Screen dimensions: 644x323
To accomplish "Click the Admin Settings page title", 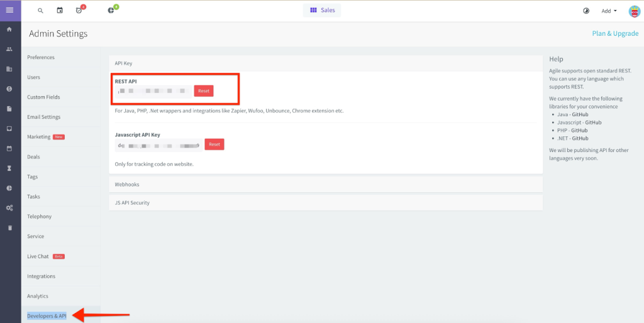I will coord(58,34).
